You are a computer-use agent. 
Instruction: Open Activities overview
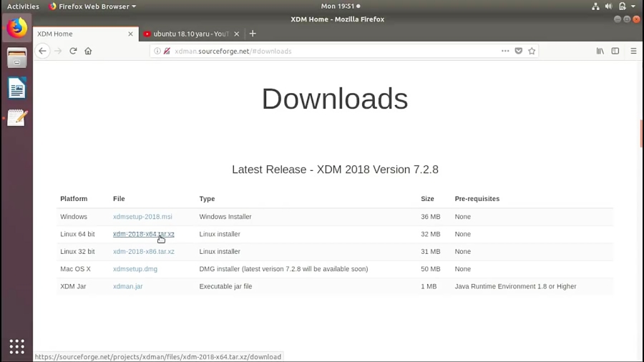coord(23,6)
